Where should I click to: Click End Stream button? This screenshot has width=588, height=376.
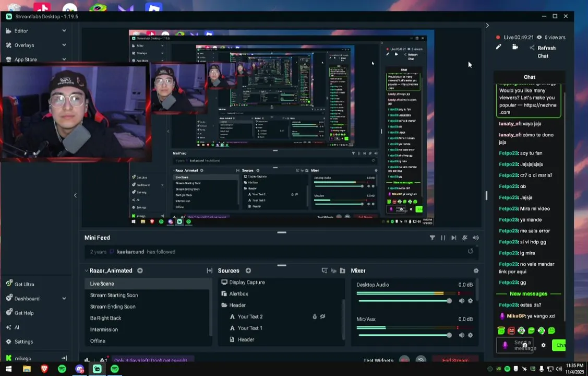[x=455, y=360]
